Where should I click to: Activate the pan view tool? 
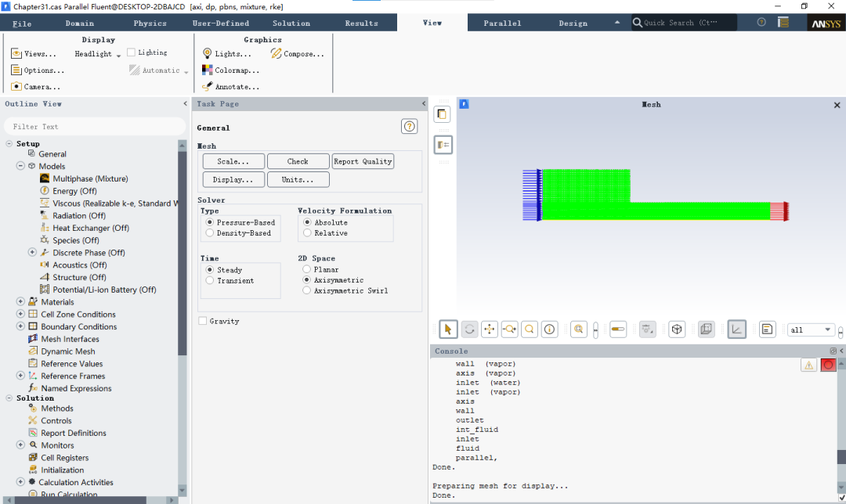pos(490,329)
